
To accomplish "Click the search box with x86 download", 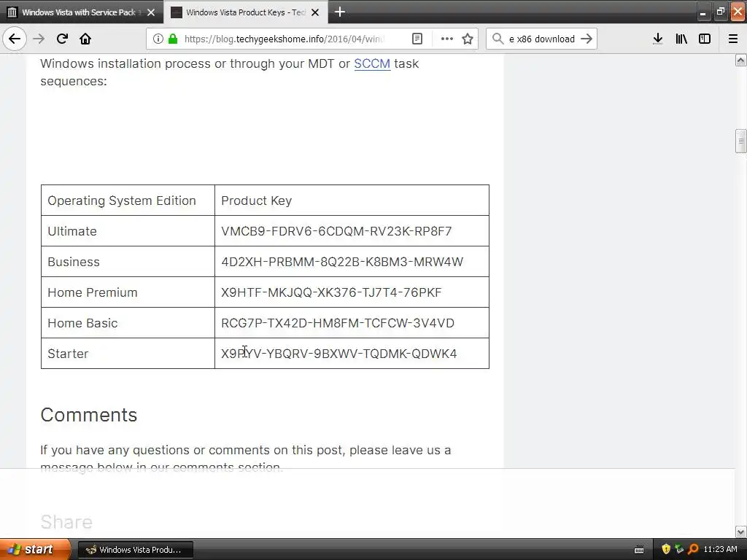I will [542, 39].
